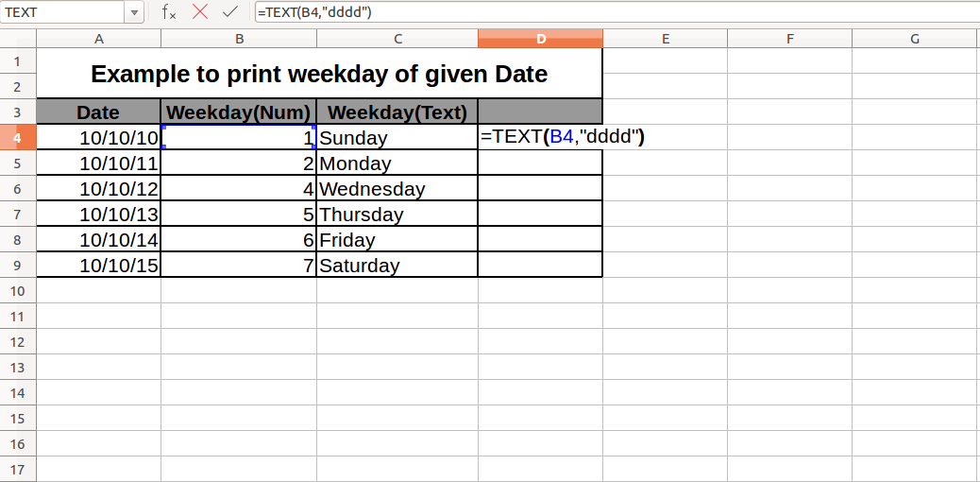This screenshot has width=980, height=482.
Task: Select column D header
Action: point(541,39)
